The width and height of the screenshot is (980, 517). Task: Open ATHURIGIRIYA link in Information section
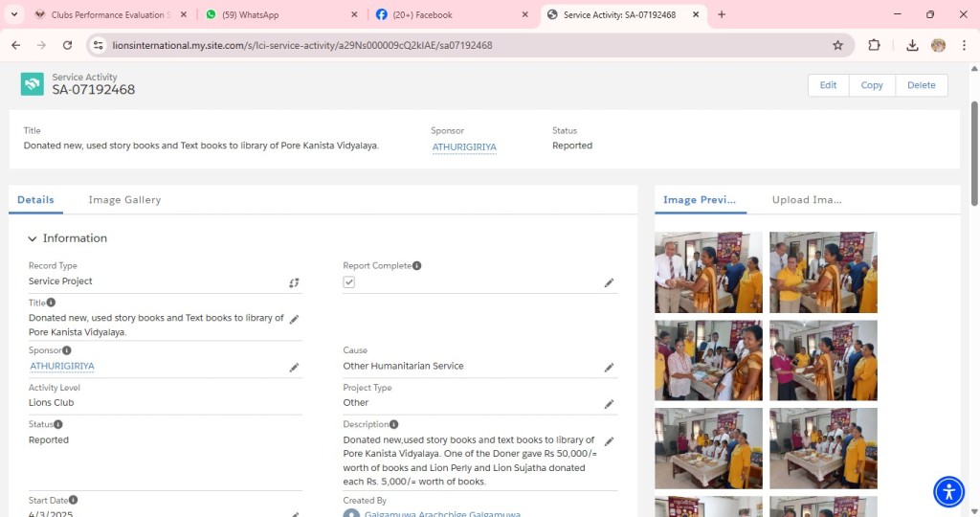(62, 367)
